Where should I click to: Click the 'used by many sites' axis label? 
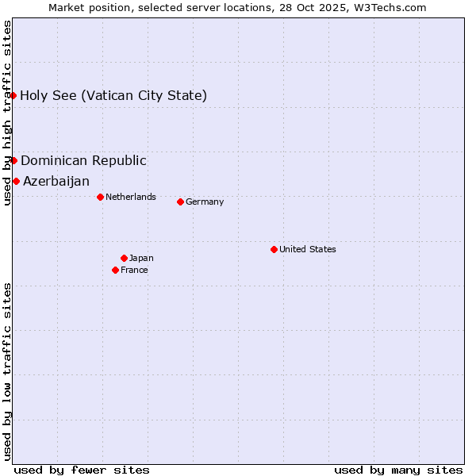pyautogui.click(x=398, y=470)
